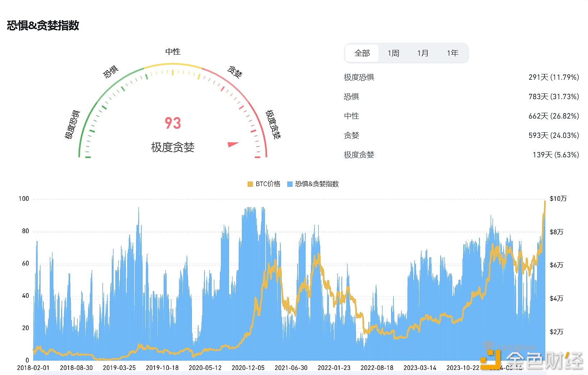The height and width of the screenshot is (375, 588).
Task: Click 极度恐惧 row in statistics list
Action: [461, 77]
